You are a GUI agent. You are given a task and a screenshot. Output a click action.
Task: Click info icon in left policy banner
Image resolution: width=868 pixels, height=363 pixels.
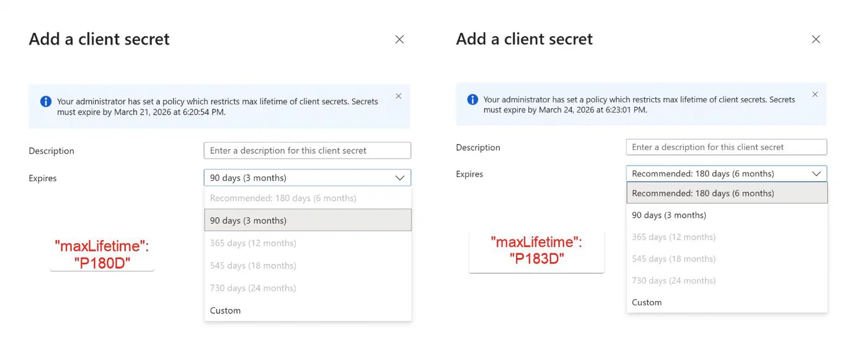[x=46, y=101]
